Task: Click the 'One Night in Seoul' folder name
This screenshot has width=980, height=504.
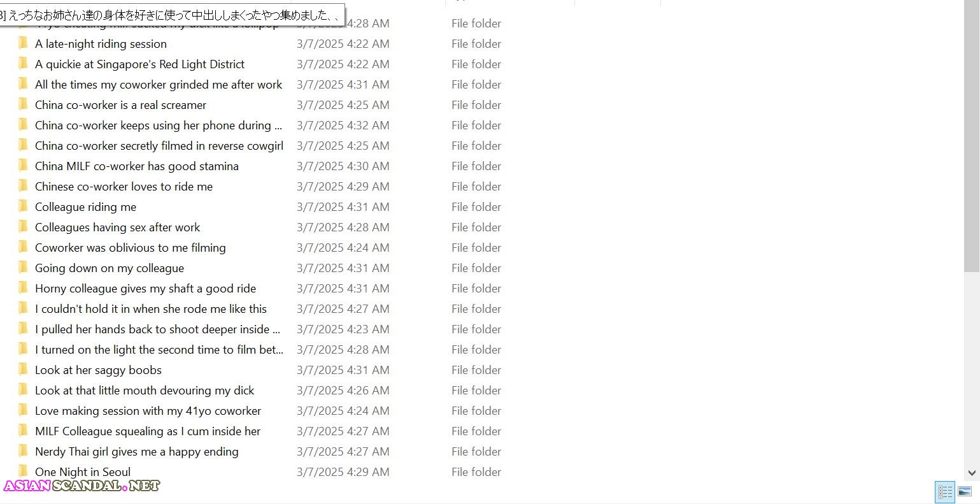Action: 83,472
